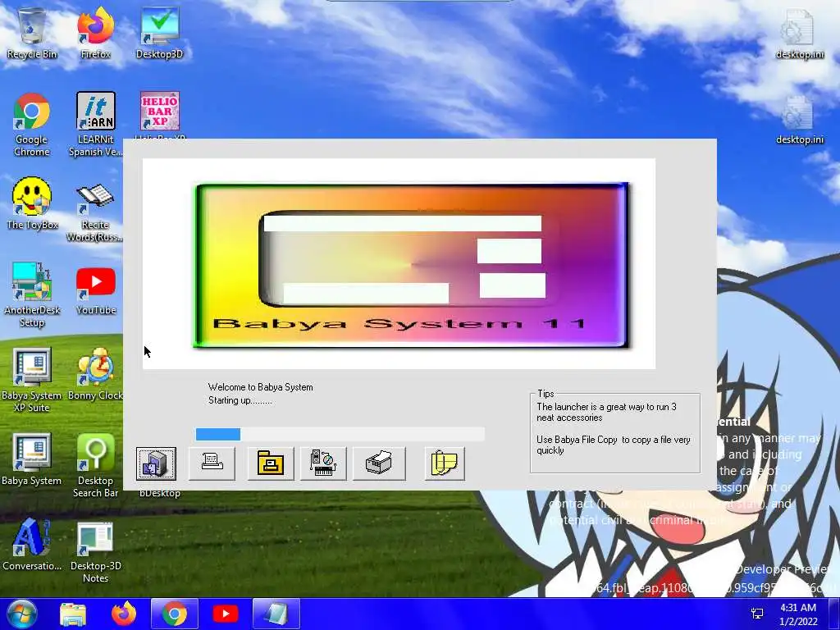Click the yellow sticky notes launcher icon
840x630 pixels.
point(445,463)
